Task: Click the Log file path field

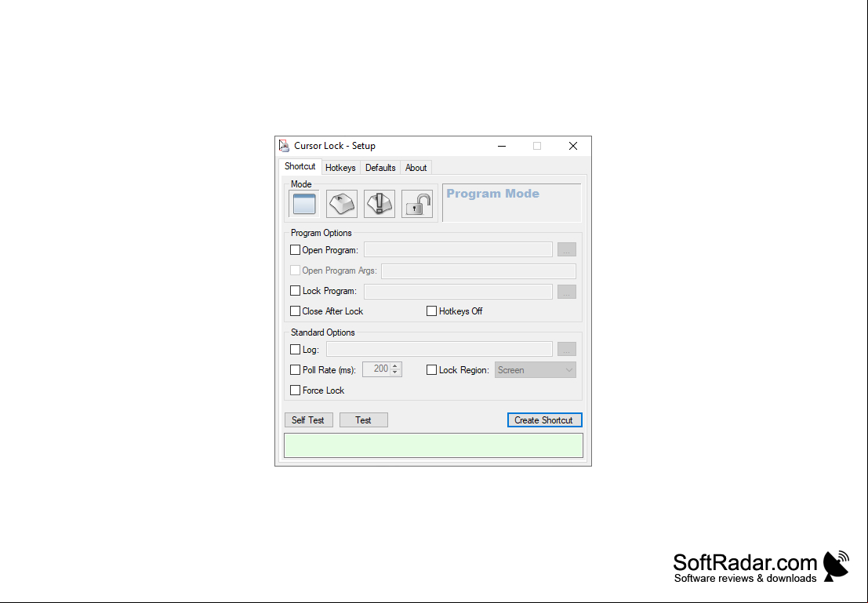Action: coord(439,350)
